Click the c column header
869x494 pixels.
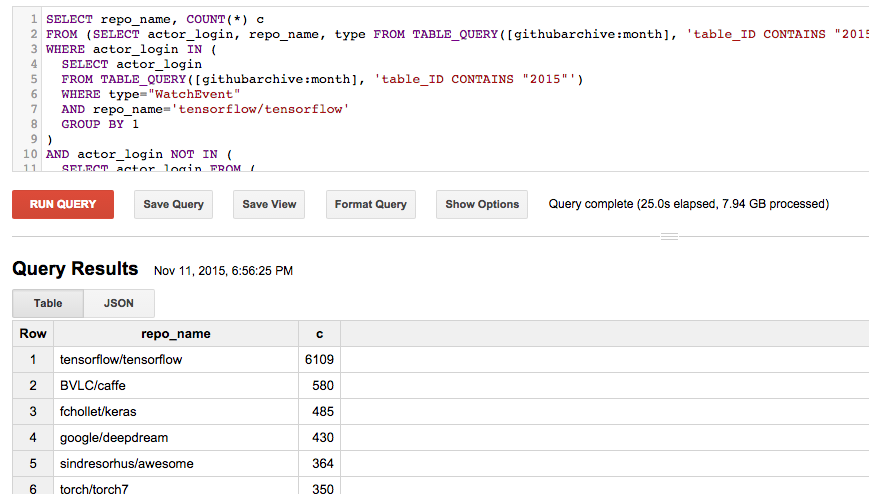click(x=319, y=334)
